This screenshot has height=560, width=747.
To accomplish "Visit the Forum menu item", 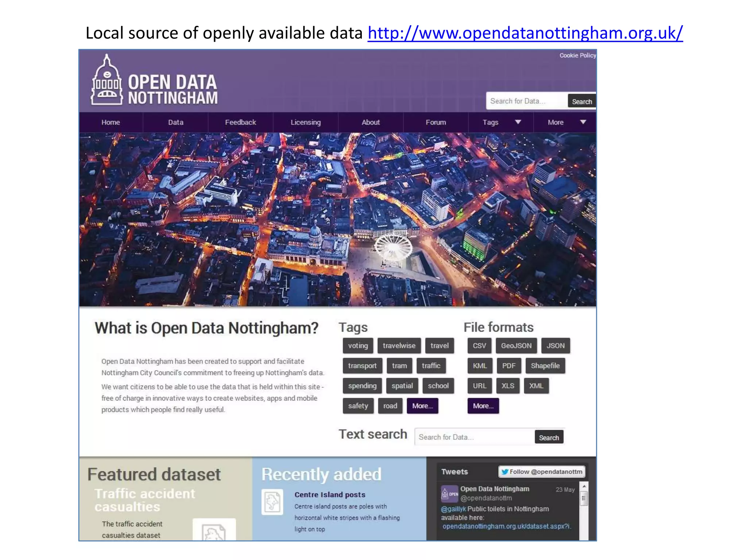I will [x=436, y=122].
